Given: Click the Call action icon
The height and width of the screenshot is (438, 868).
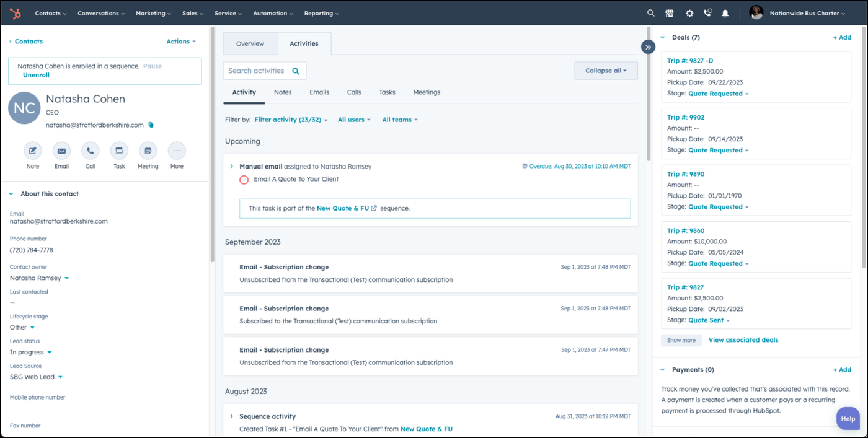Looking at the screenshot, I should click(x=91, y=151).
